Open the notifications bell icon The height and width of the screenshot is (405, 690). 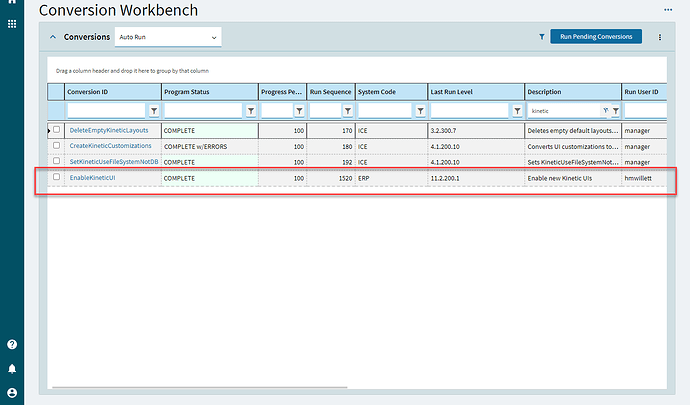[12, 368]
